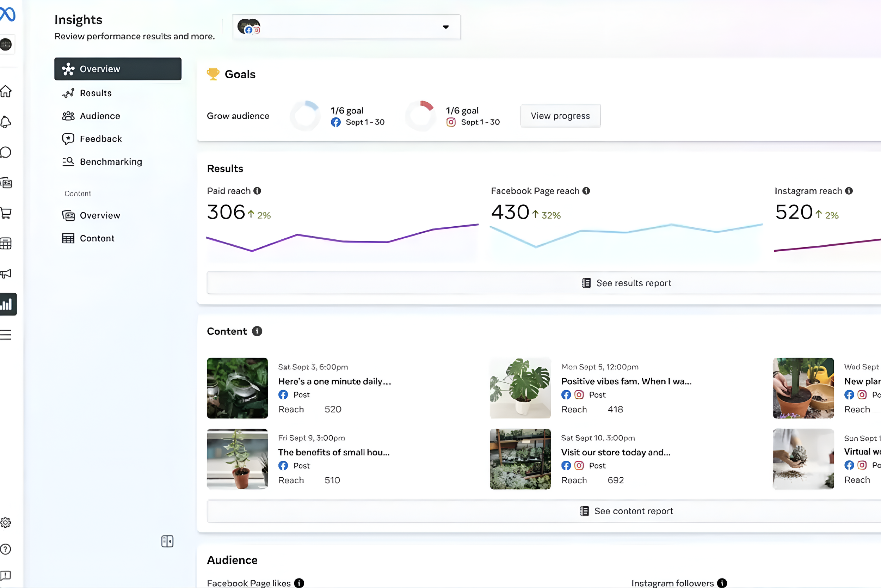
Task: Click the Home icon in left rail
Action: 6,91
